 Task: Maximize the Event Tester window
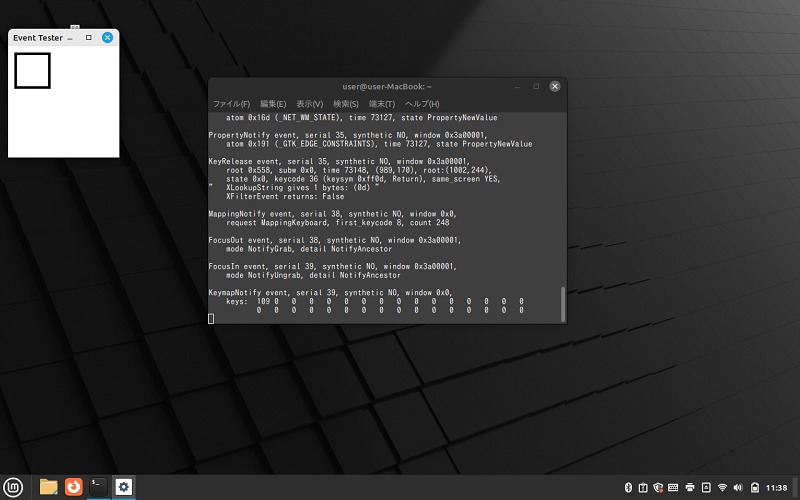[89, 37]
